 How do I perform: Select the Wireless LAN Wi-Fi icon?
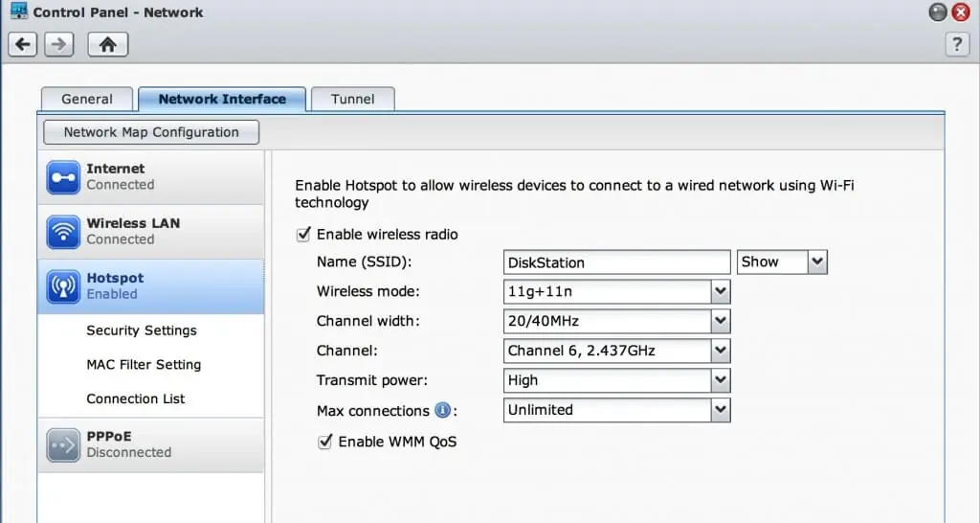(63, 232)
